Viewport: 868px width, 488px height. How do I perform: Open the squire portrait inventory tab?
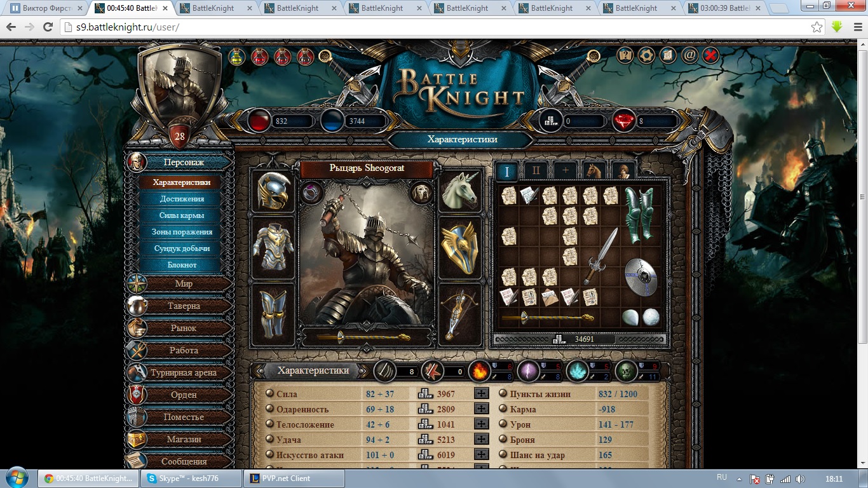(x=623, y=170)
